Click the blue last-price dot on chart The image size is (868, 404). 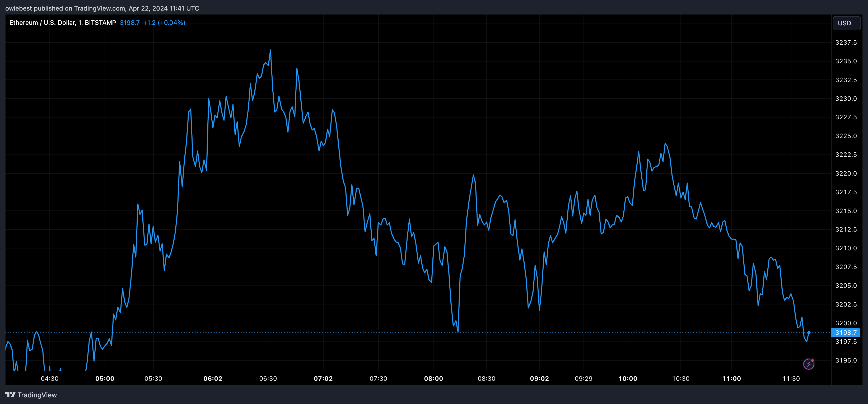[809, 332]
